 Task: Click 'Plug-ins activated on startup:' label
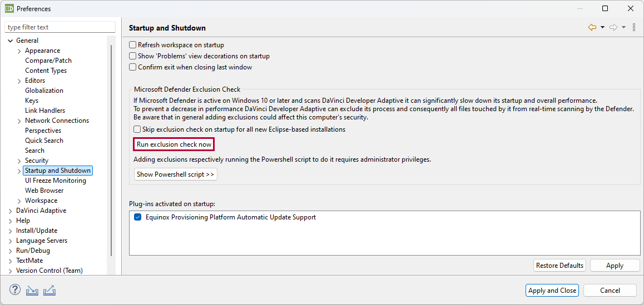[x=172, y=203]
